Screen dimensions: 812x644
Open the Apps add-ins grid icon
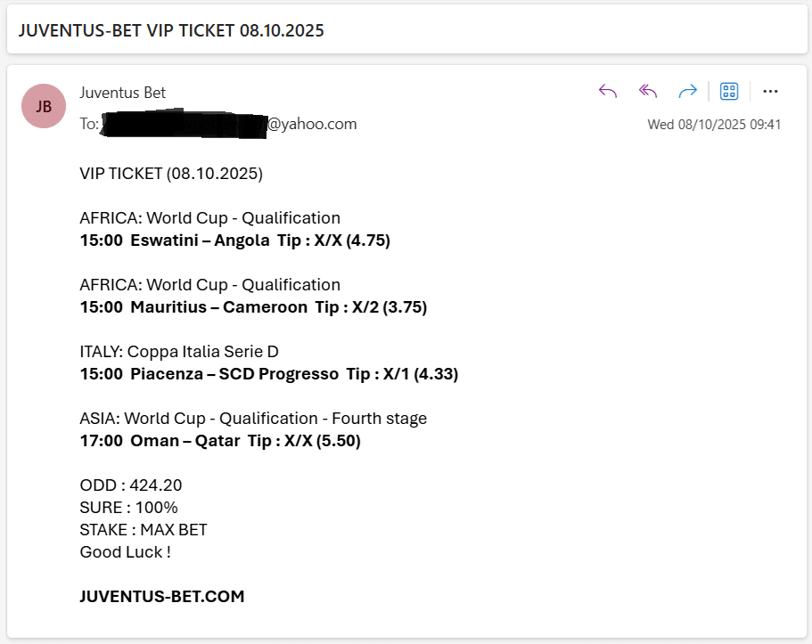point(729,92)
